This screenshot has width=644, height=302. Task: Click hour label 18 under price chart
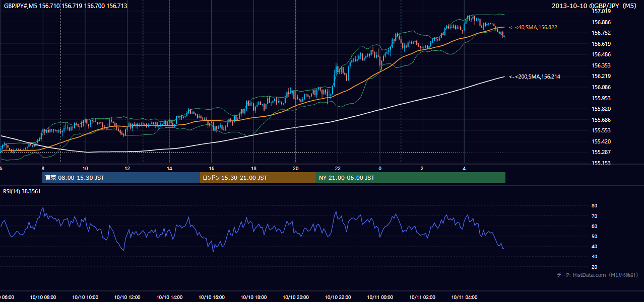click(253, 169)
